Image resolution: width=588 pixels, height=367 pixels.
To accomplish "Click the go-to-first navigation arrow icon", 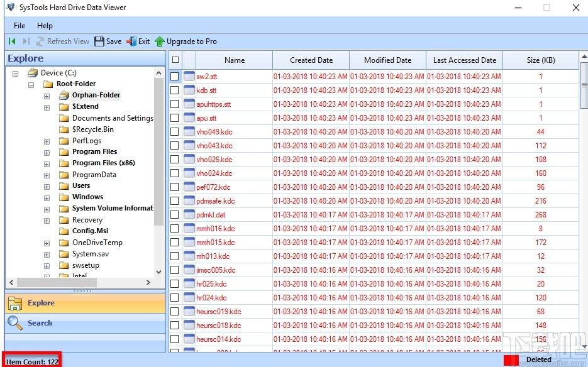I will (x=12, y=41).
